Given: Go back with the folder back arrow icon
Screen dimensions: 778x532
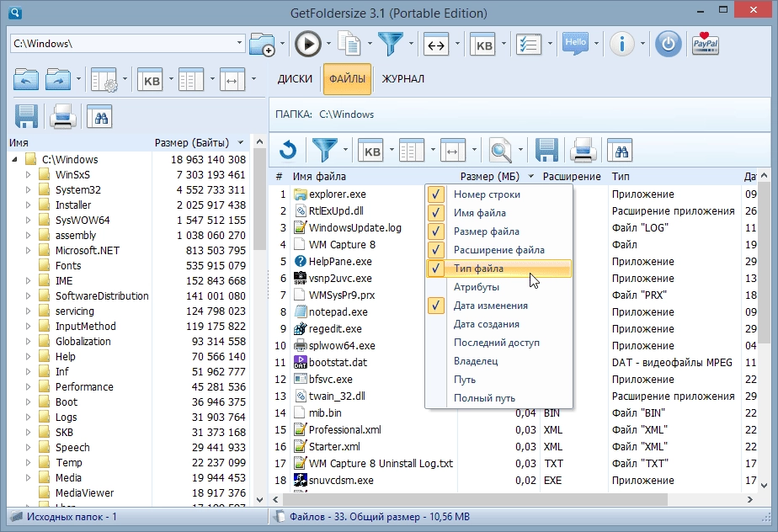Looking at the screenshot, I should [26, 79].
